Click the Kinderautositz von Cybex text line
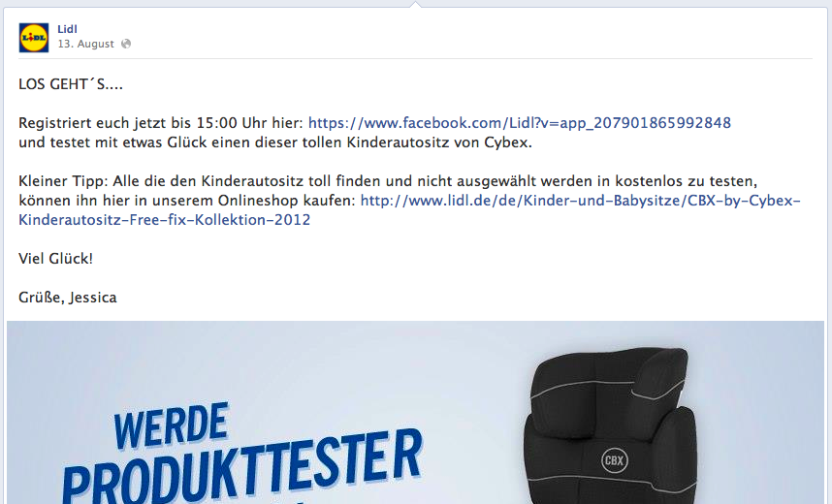Screen dimensions: 832x504 (275, 142)
